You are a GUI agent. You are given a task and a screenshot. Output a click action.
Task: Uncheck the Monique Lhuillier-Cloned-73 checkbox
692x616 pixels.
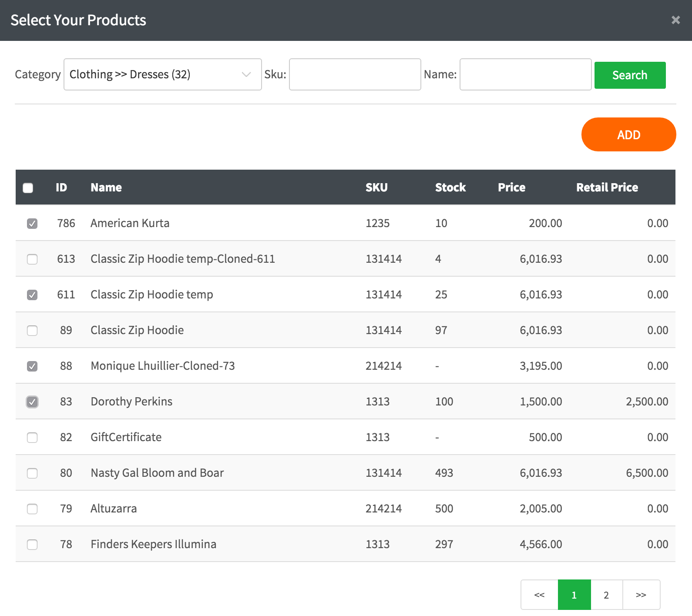(x=32, y=366)
